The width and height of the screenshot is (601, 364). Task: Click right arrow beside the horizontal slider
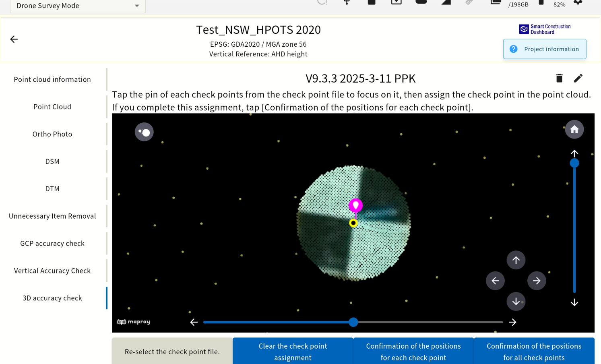click(512, 322)
